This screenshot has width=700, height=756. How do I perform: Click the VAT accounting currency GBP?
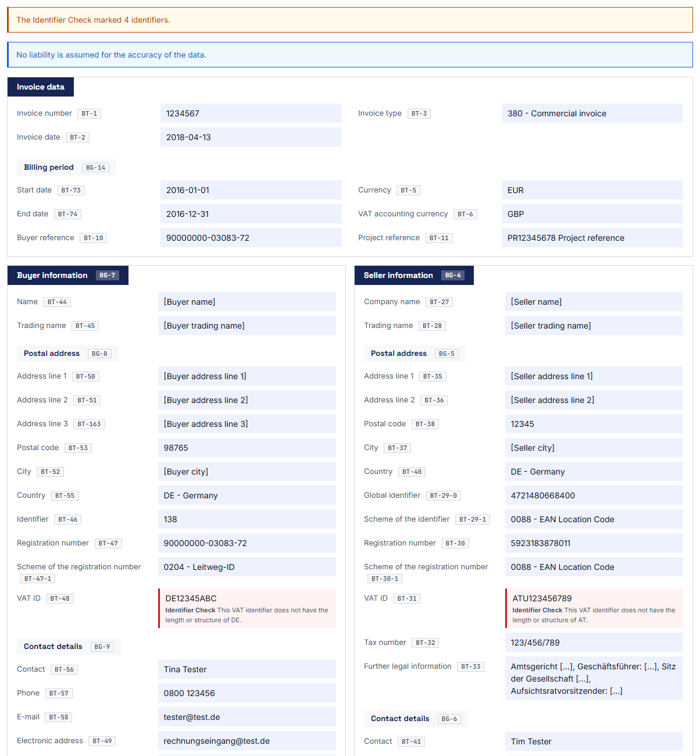point(592,214)
